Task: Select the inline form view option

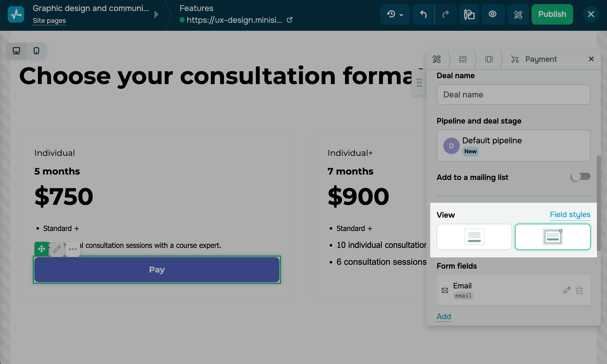Action: tap(474, 237)
